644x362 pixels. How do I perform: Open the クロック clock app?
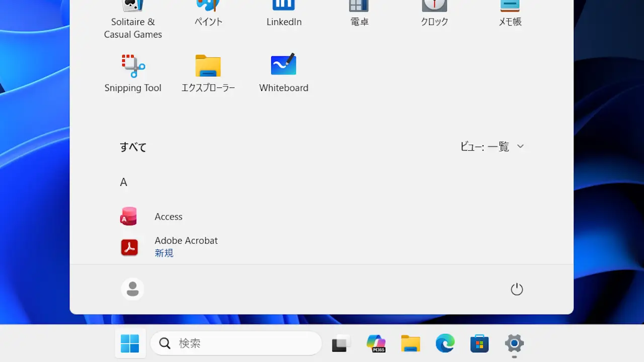435,14
